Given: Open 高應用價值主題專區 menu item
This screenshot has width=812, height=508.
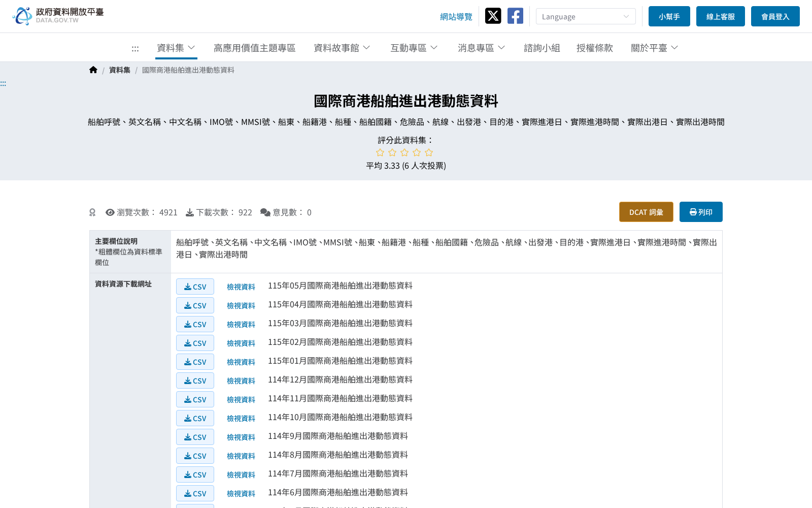Looking at the screenshot, I should click(255, 48).
